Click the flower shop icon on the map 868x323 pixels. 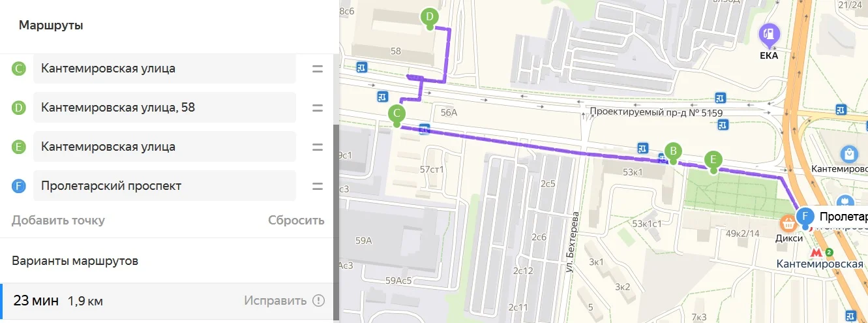coord(845,202)
